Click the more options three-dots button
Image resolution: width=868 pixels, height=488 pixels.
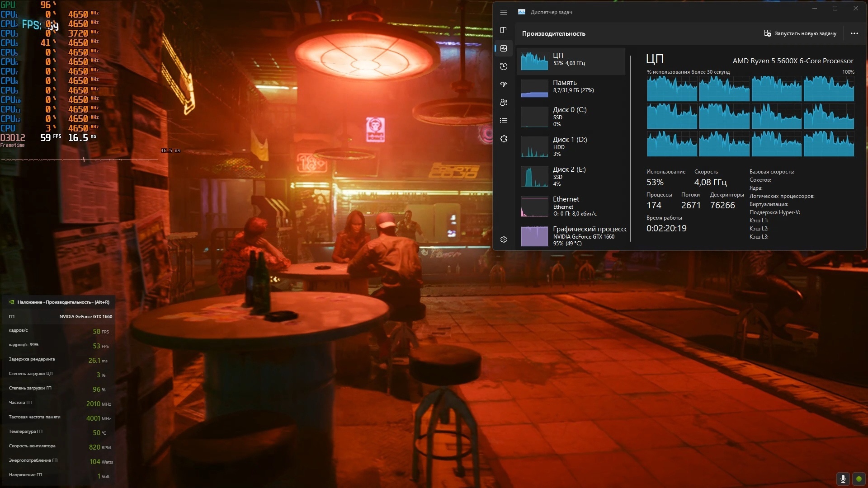click(854, 33)
